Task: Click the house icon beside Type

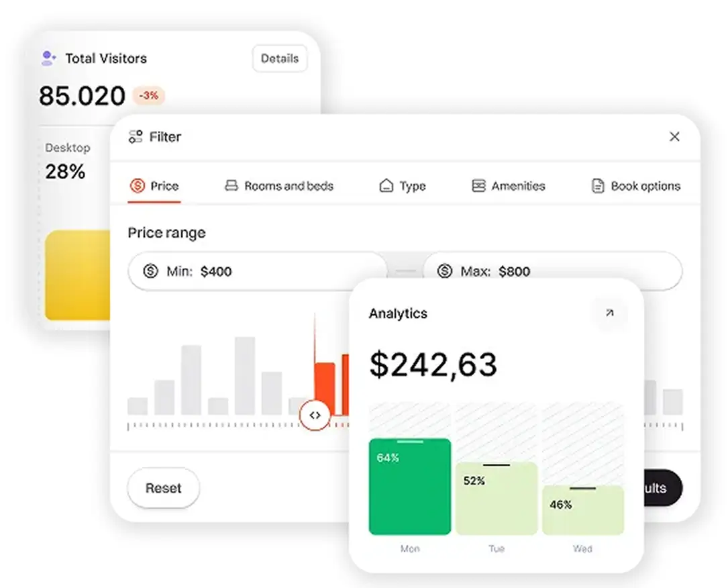Action: click(x=385, y=186)
